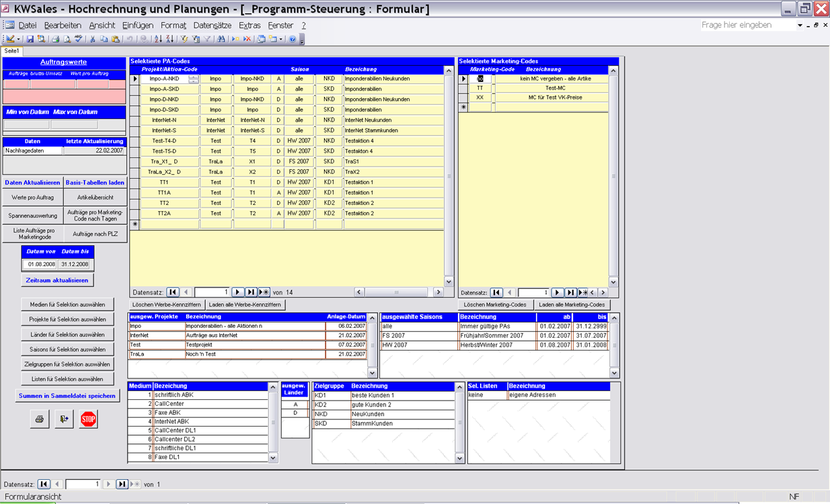Click the 'Datum von' field showing 01.08.2008
Viewport: 830px width, 504px height.
(41, 265)
